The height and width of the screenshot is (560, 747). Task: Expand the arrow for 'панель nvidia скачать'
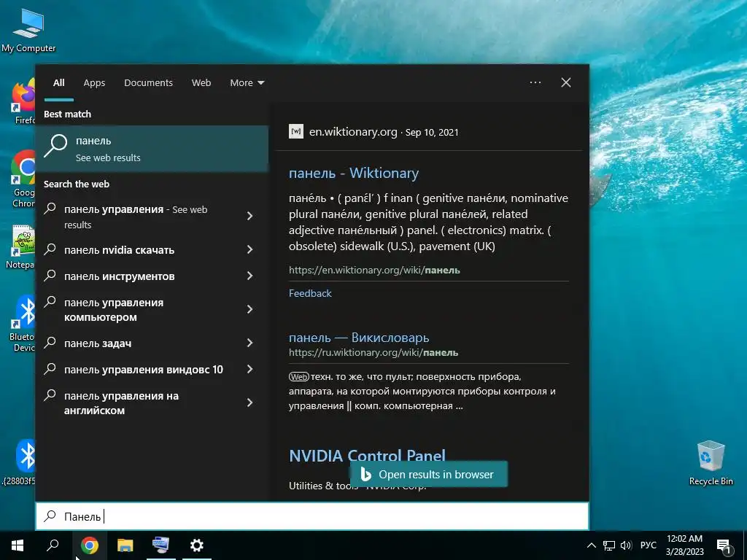[250, 249]
